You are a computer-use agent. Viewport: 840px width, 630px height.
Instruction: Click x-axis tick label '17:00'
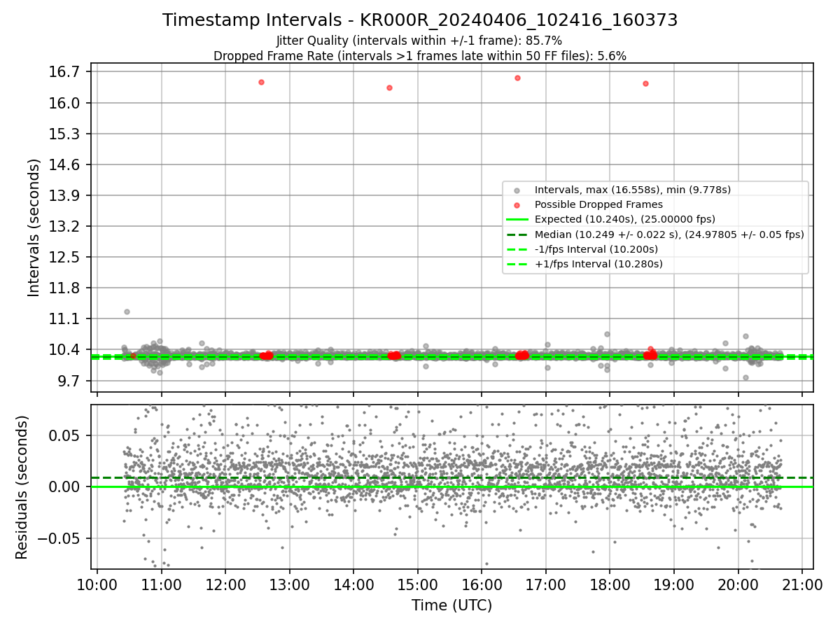click(x=546, y=584)
